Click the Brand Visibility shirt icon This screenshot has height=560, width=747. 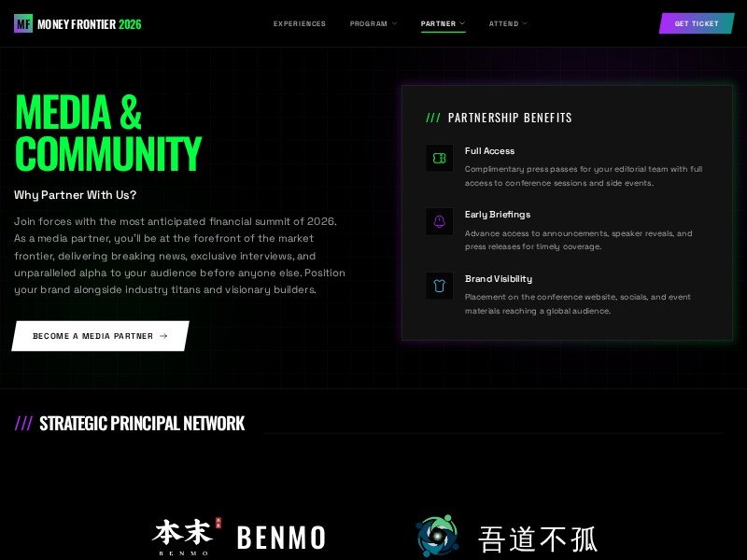[439, 286]
